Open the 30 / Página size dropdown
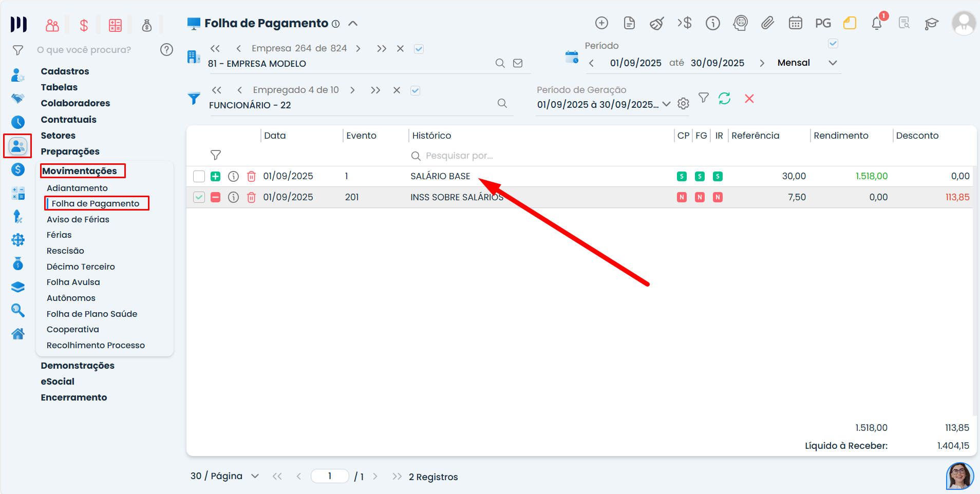 [255, 476]
